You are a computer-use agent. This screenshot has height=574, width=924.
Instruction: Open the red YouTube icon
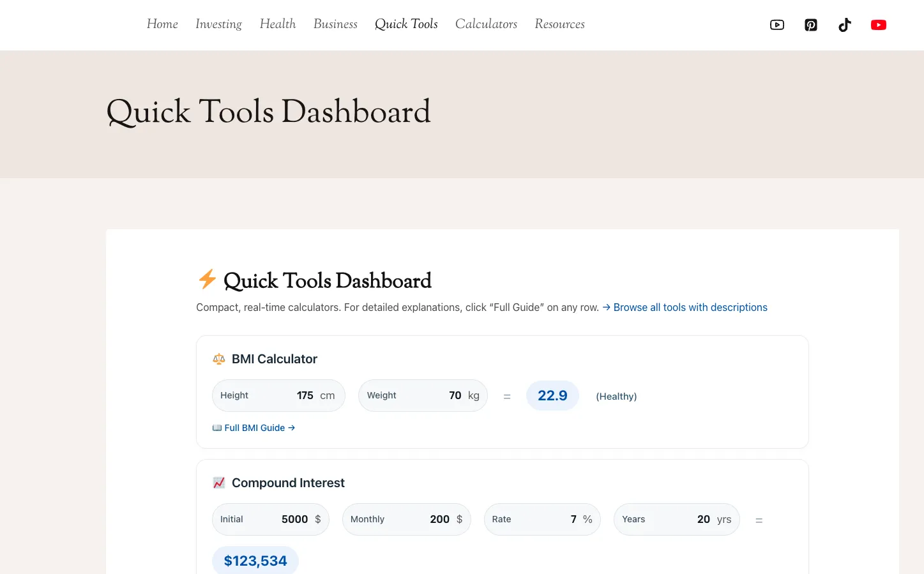click(879, 25)
